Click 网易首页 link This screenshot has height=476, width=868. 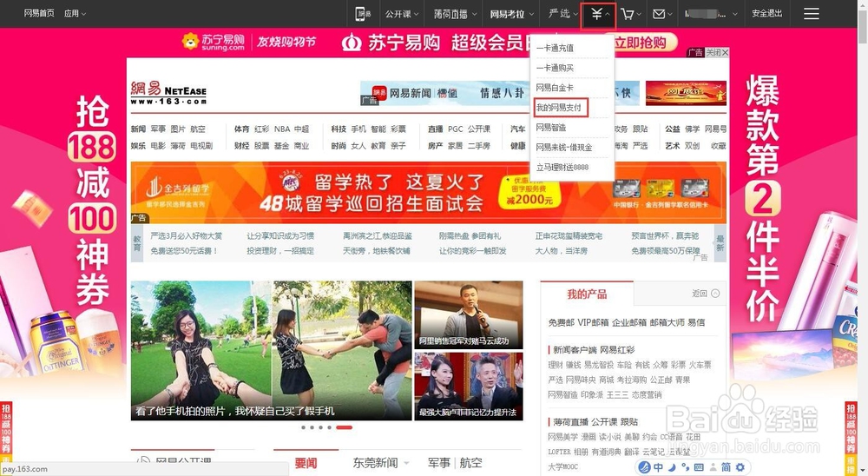click(x=39, y=13)
